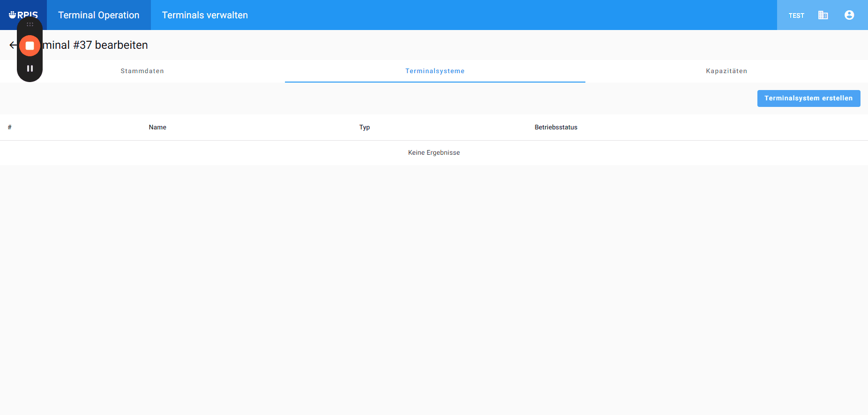The image size is (868, 415).
Task: Open the Terminal Operation menu
Action: click(x=99, y=15)
